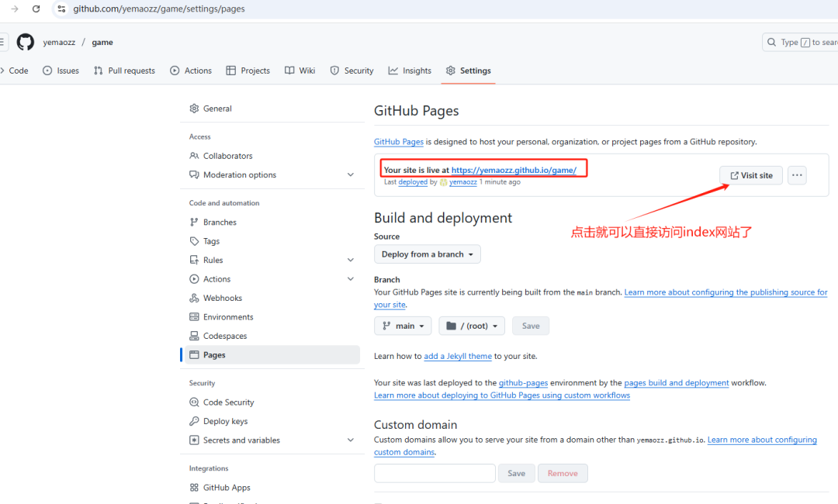Screen dimensions: 838x504
Task: Click the Webhooks icon
Action: pos(194,298)
